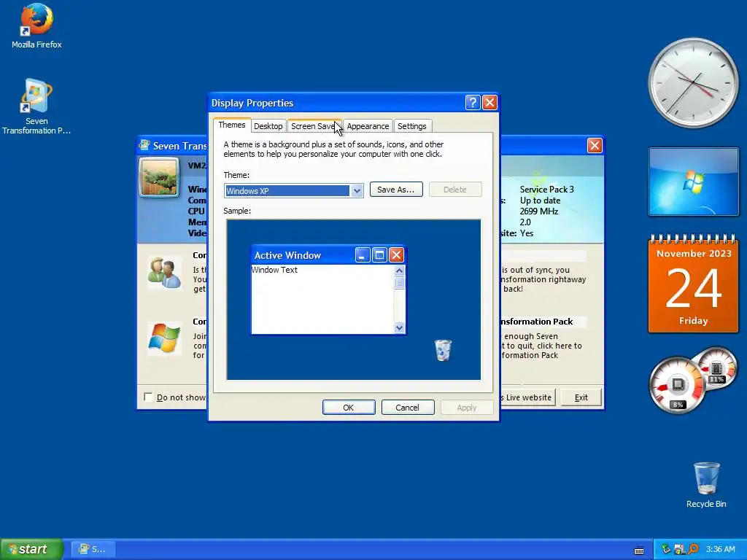The height and width of the screenshot is (560, 747).
Task: Click the CPU meter gauge gadget
Action: click(676, 385)
